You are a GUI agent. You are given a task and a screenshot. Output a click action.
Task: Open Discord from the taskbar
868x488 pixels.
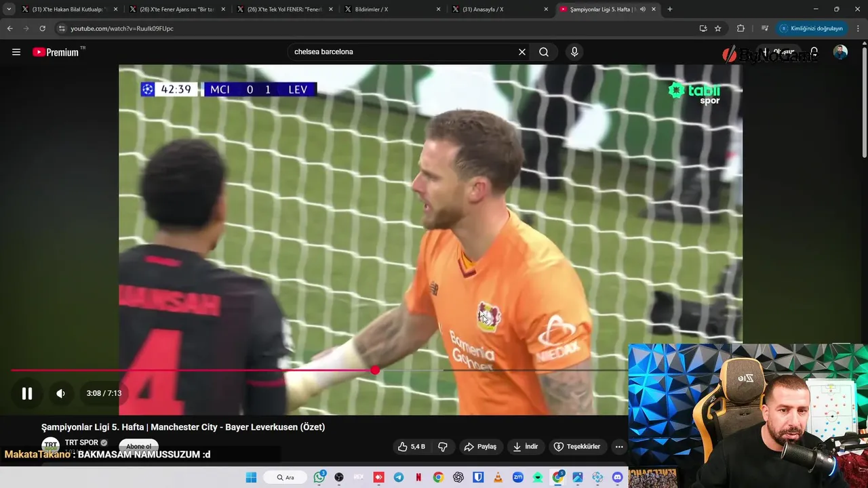617,477
